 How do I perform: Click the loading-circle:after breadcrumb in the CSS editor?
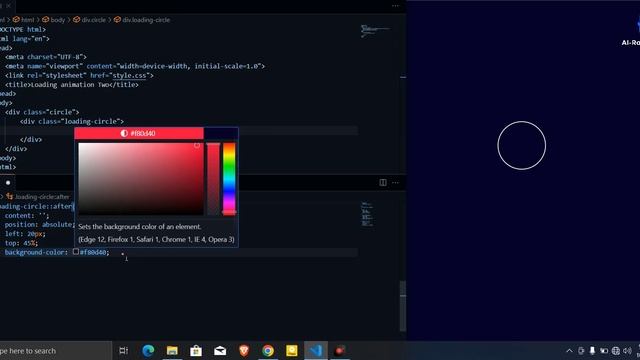pos(38,197)
